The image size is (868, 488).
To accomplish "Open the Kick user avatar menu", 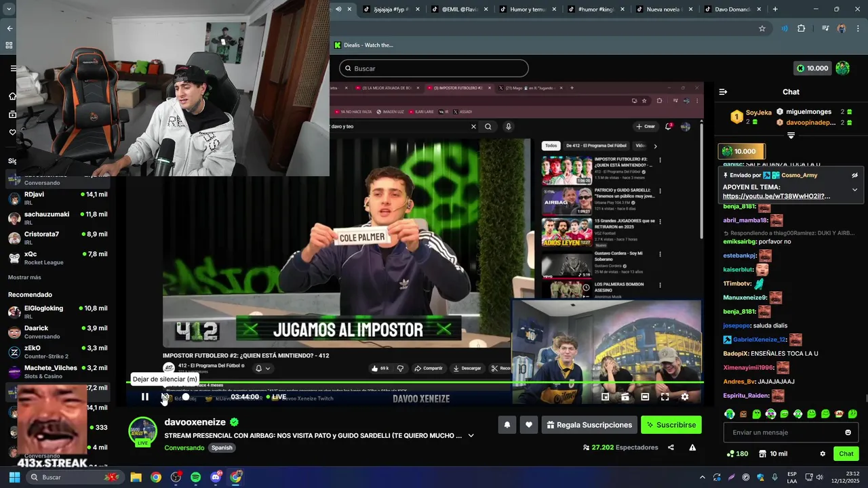I will coord(842,68).
